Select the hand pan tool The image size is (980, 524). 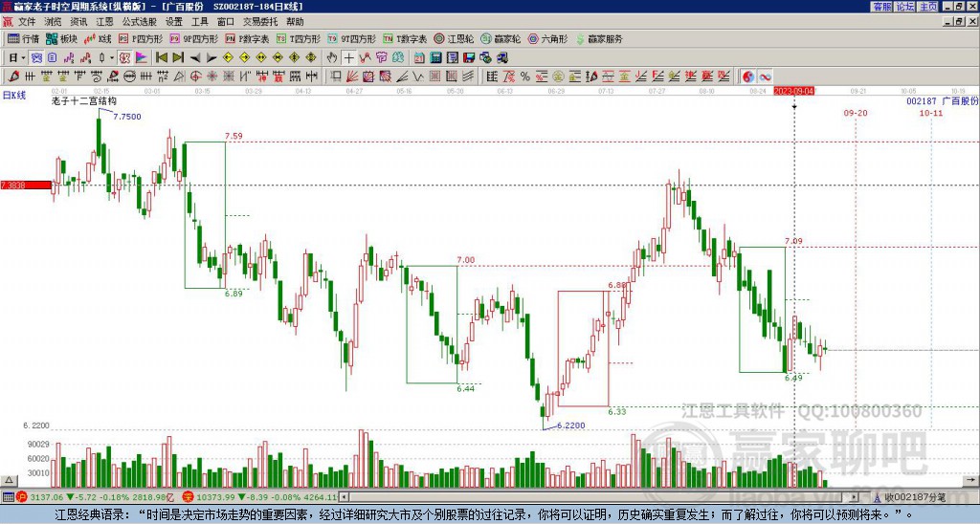click(x=332, y=58)
